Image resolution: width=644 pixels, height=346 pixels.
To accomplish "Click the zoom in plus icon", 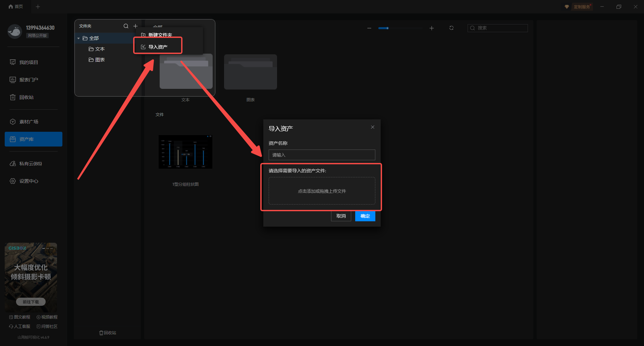I will pyautogui.click(x=432, y=28).
